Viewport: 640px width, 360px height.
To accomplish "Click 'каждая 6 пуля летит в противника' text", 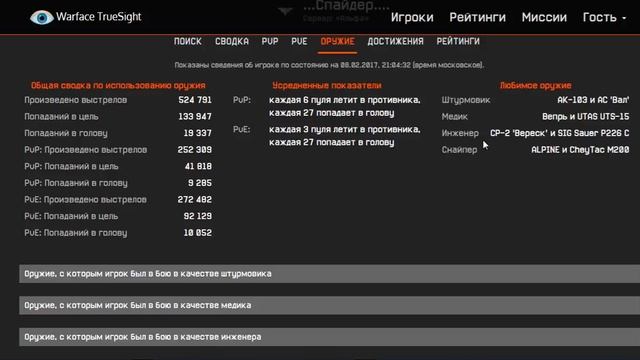I will click(x=344, y=100).
